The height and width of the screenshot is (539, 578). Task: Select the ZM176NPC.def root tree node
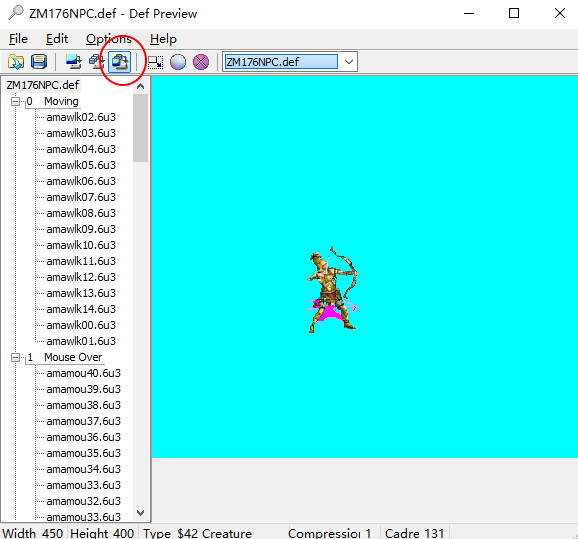click(42, 85)
